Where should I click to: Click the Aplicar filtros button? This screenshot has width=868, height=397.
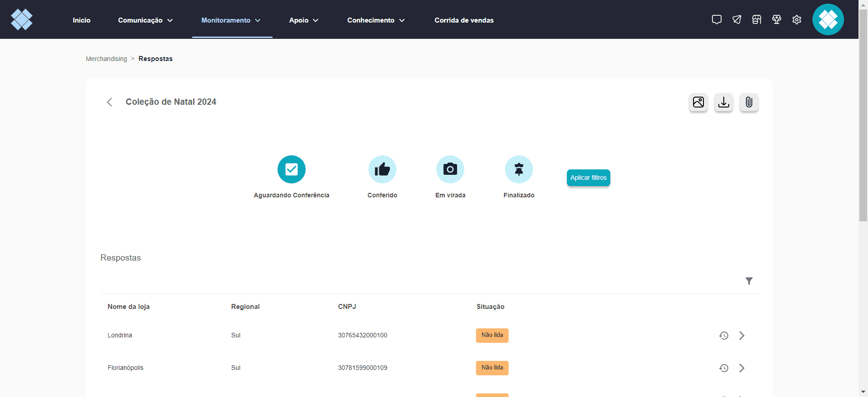point(589,177)
